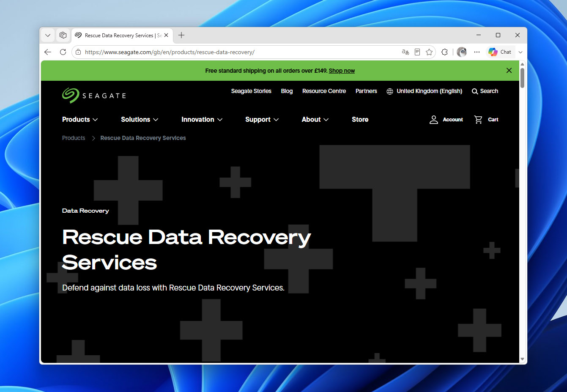Expand the Solutions menu
Image resolution: width=567 pixels, height=392 pixels.
[x=140, y=120]
